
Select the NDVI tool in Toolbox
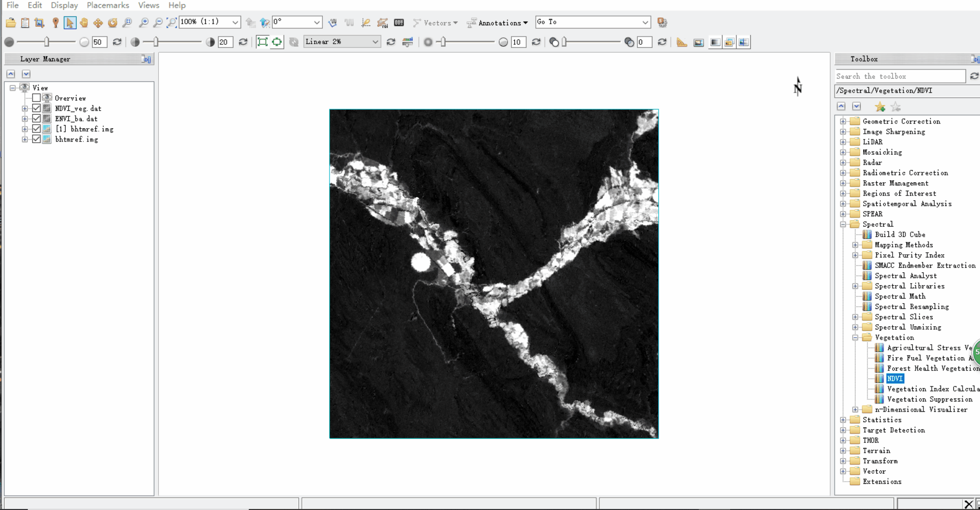(895, 379)
